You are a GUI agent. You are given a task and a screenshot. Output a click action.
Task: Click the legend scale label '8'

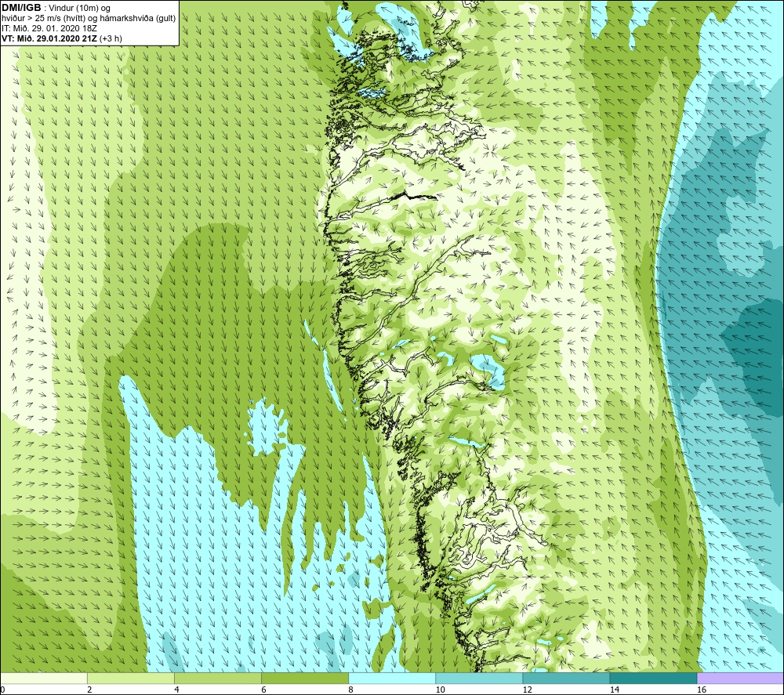tap(350, 690)
